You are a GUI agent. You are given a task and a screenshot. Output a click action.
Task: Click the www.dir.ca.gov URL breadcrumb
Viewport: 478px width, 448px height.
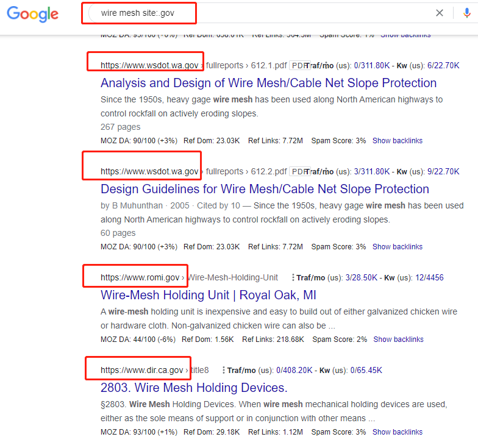pyautogui.click(x=141, y=370)
